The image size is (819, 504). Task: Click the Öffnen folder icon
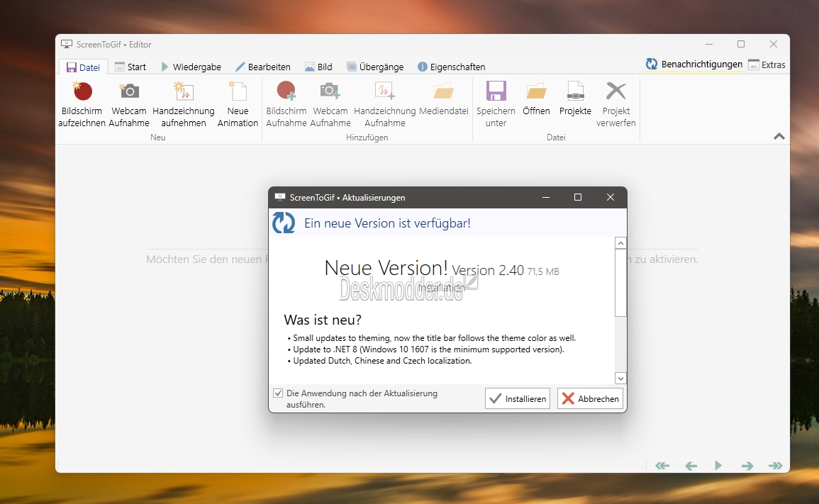536,91
